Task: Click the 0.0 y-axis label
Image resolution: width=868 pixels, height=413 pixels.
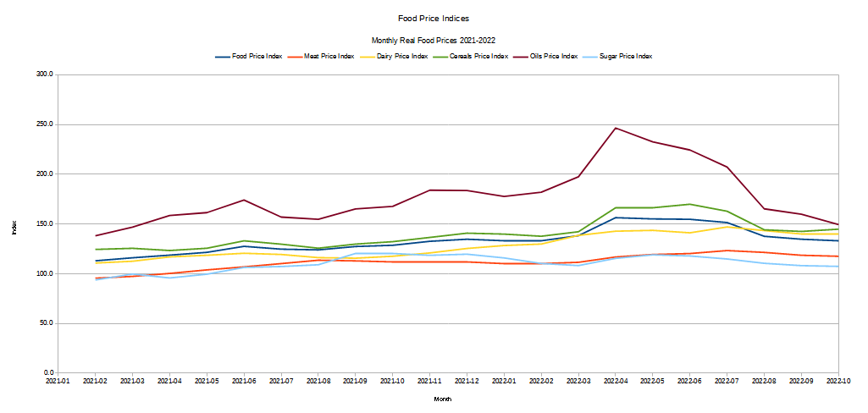Action: coord(48,373)
